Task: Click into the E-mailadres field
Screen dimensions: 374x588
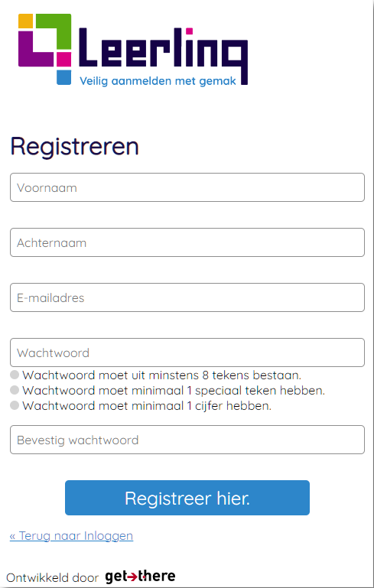Action: pos(187,297)
